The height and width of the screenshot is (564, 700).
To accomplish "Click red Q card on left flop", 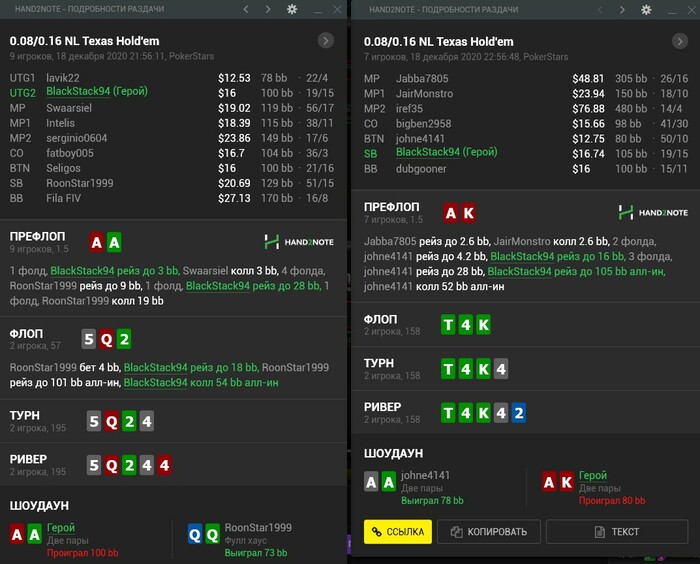I will tap(106, 339).
